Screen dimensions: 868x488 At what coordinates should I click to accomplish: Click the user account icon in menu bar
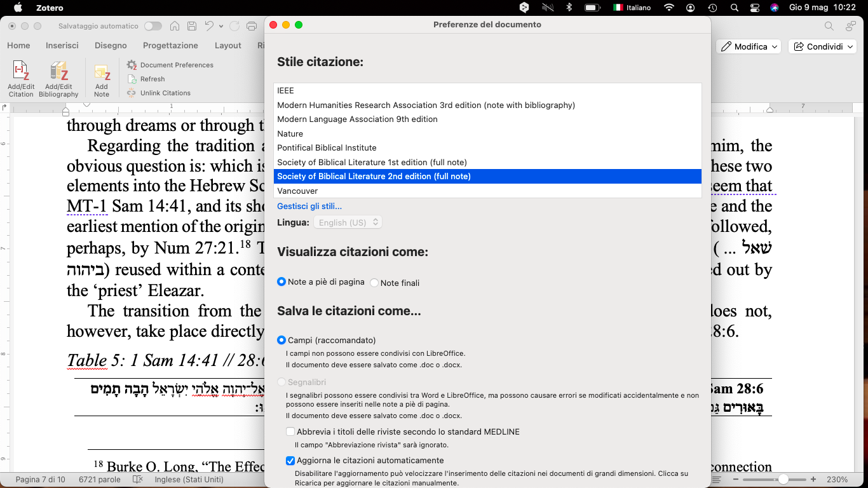click(x=690, y=8)
